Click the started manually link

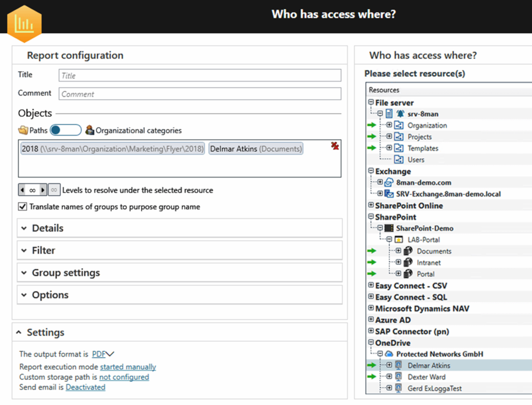pyautogui.click(x=128, y=367)
